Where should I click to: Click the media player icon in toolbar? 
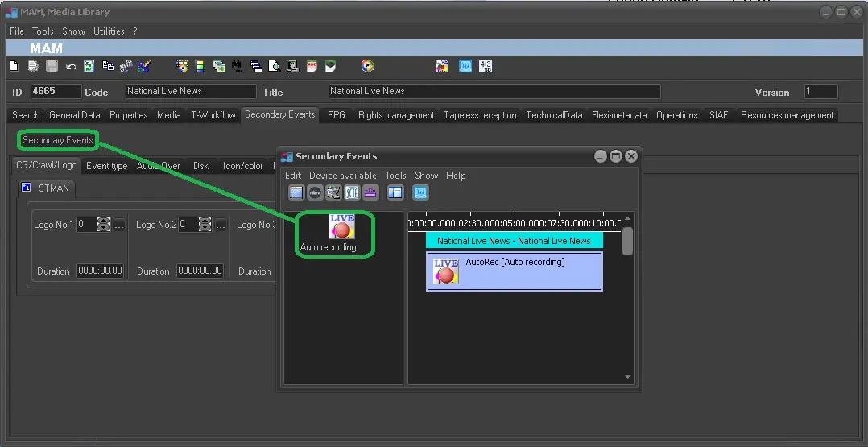pyautogui.click(x=367, y=67)
